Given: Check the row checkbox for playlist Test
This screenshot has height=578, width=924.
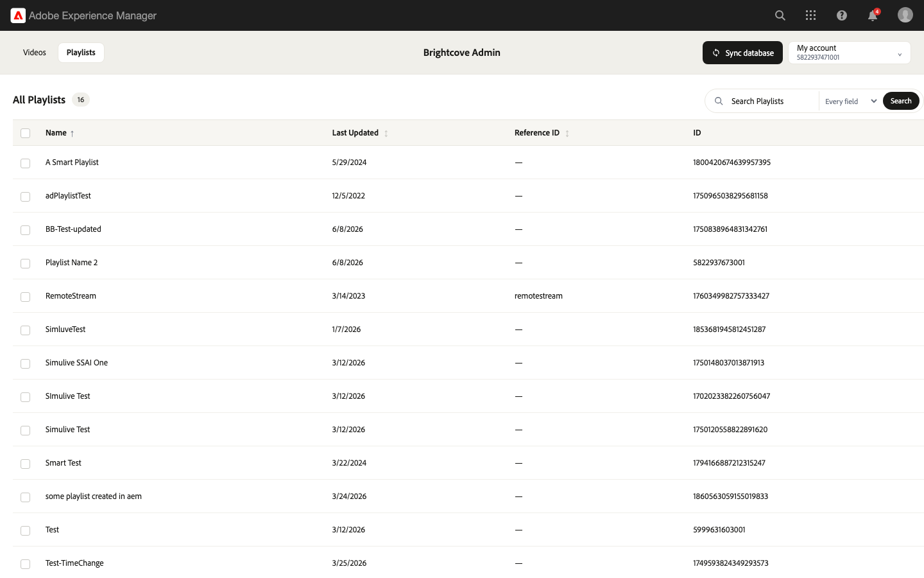Looking at the screenshot, I should tap(26, 530).
